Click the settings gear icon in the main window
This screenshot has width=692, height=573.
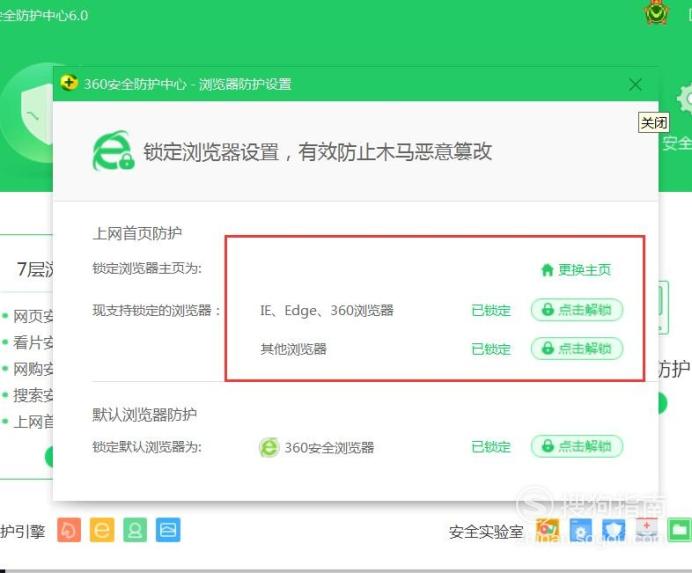(684, 99)
